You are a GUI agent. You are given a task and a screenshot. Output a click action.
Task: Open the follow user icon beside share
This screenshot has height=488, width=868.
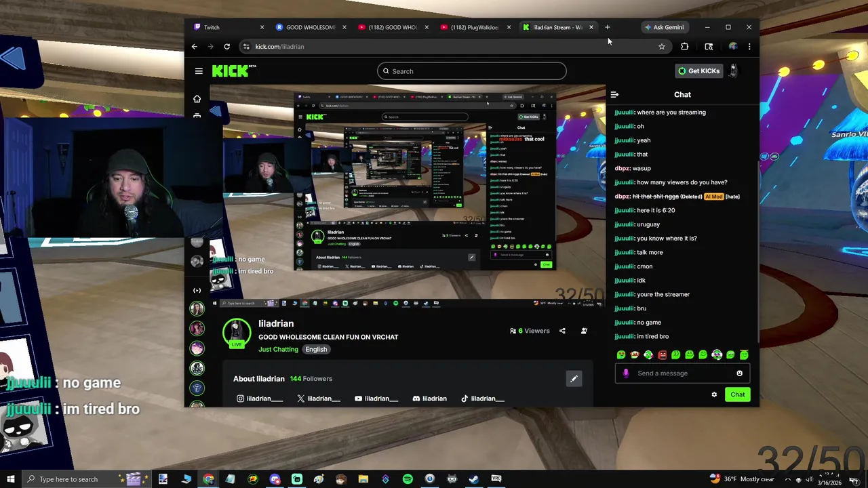tap(584, 331)
